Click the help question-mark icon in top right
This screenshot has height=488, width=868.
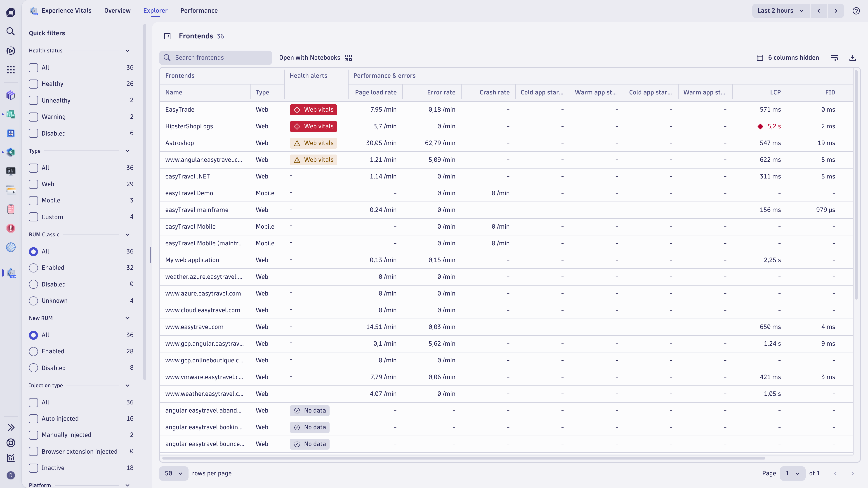[x=856, y=10]
